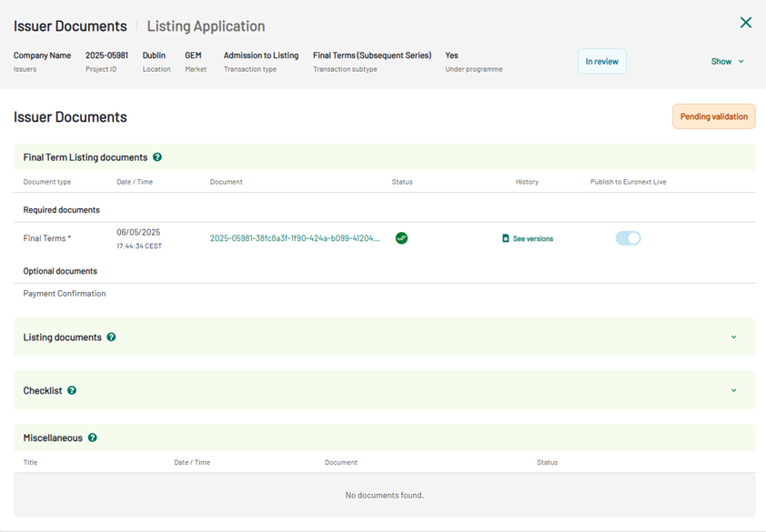Close the Issuer Documents dialog with X

(x=746, y=23)
